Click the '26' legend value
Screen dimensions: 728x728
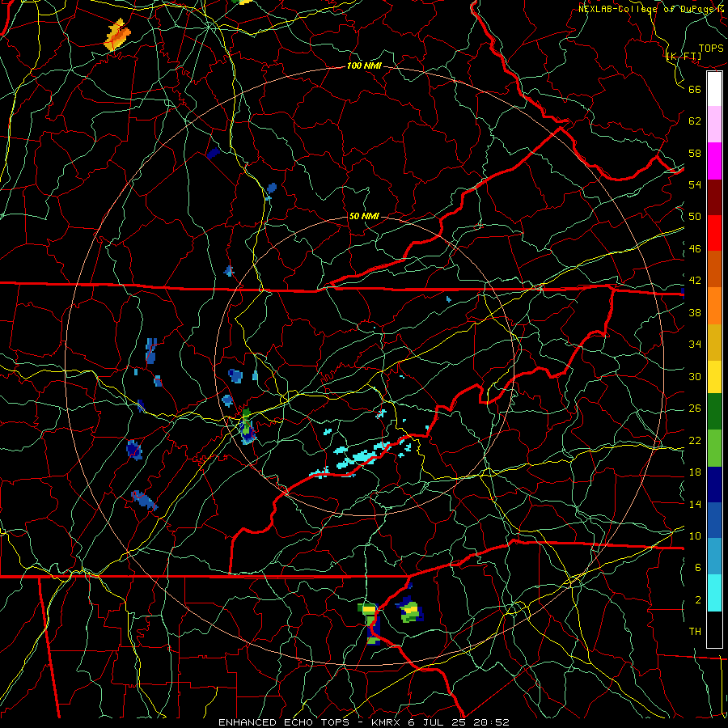coord(695,408)
